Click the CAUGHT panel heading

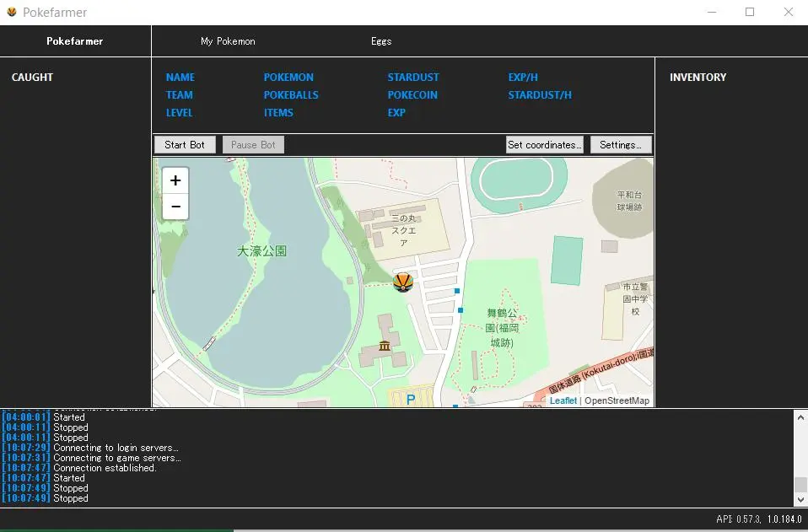click(x=32, y=78)
